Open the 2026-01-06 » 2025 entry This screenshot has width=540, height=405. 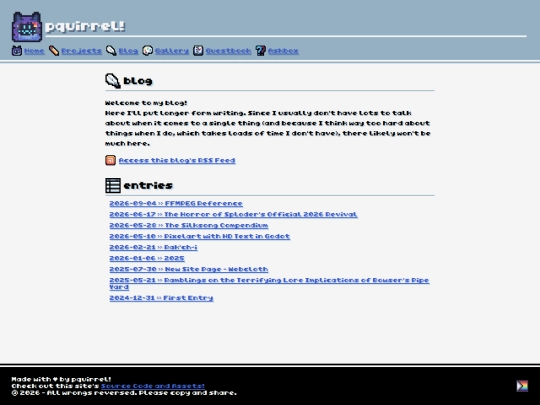point(147,258)
